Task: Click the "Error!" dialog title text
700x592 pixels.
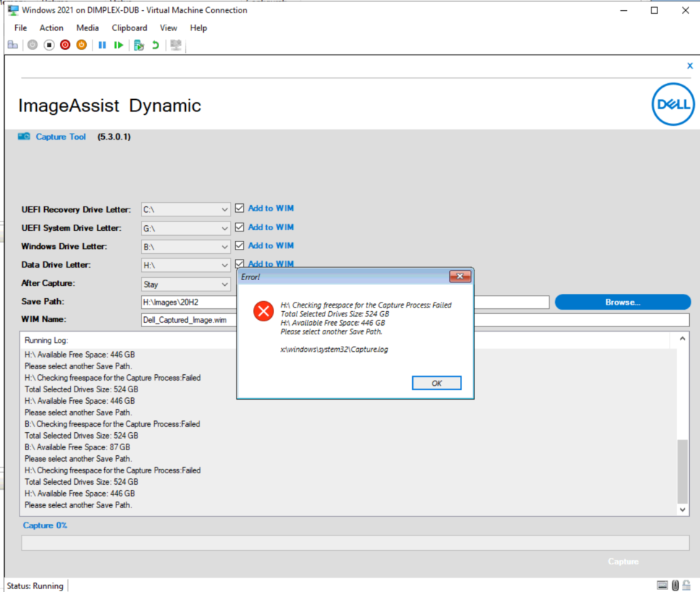Action: pos(250,277)
